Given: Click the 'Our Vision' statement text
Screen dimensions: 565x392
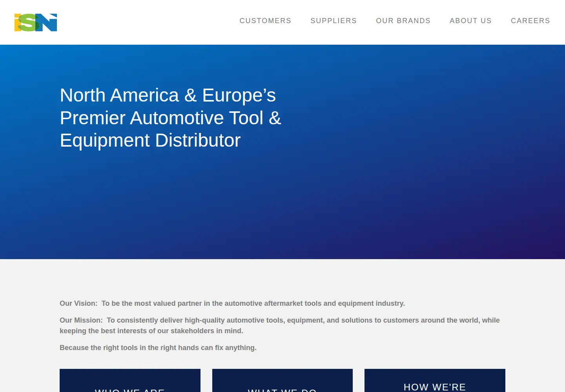Looking at the screenshot, I should tap(232, 303).
